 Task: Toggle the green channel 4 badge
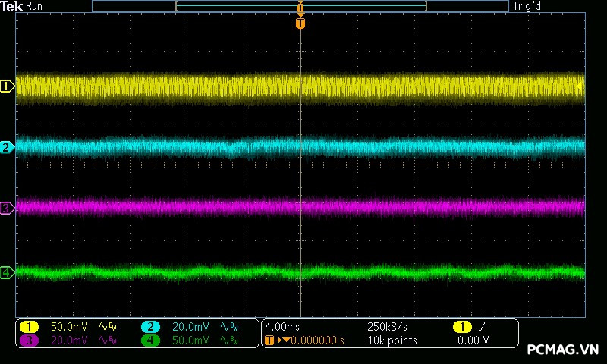[150, 340]
